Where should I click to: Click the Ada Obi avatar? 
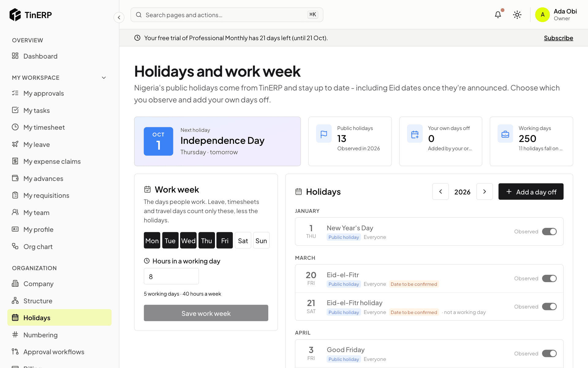click(542, 15)
